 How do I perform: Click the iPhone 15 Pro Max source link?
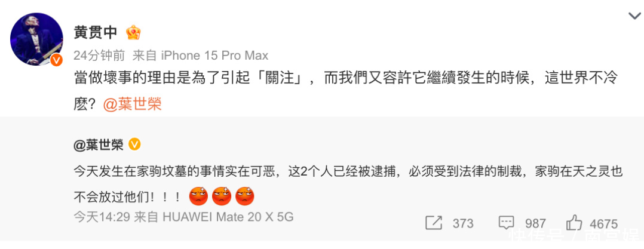tap(214, 56)
